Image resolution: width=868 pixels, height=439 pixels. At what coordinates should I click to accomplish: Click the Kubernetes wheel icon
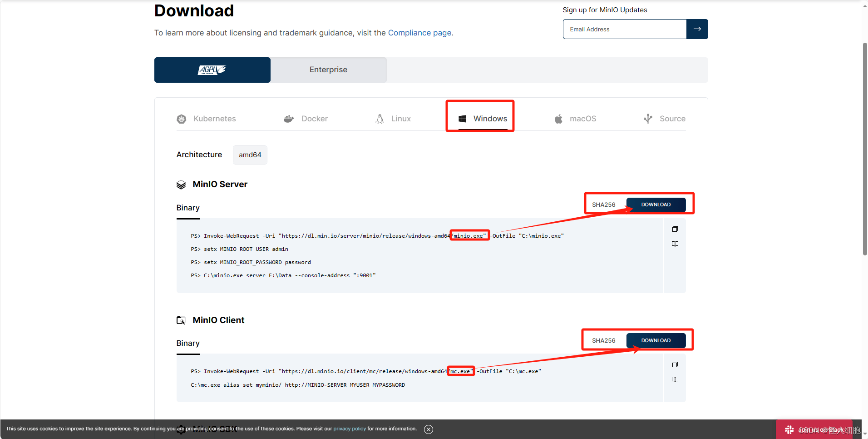pyautogui.click(x=182, y=119)
